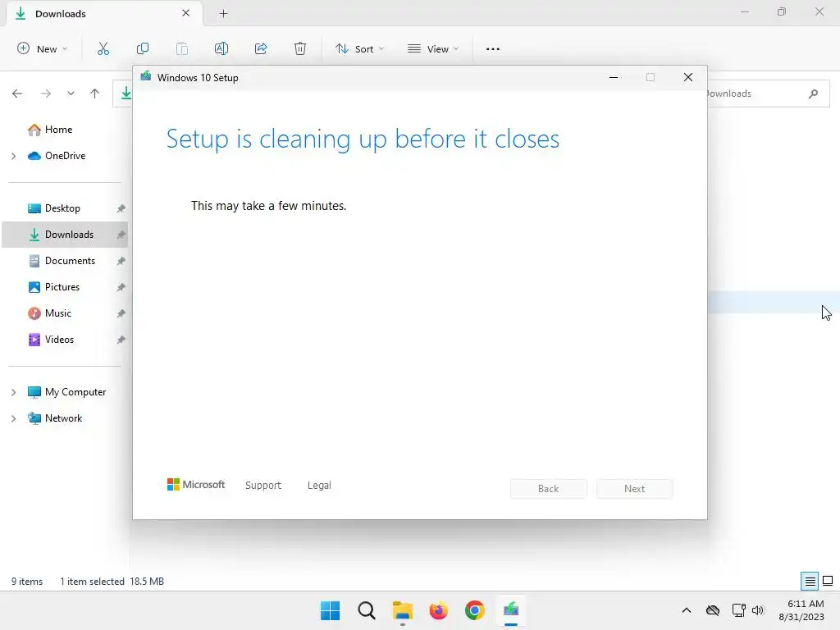Click the Back button in Setup
Image resolution: width=840 pixels, height=630 pixels.
549,489
